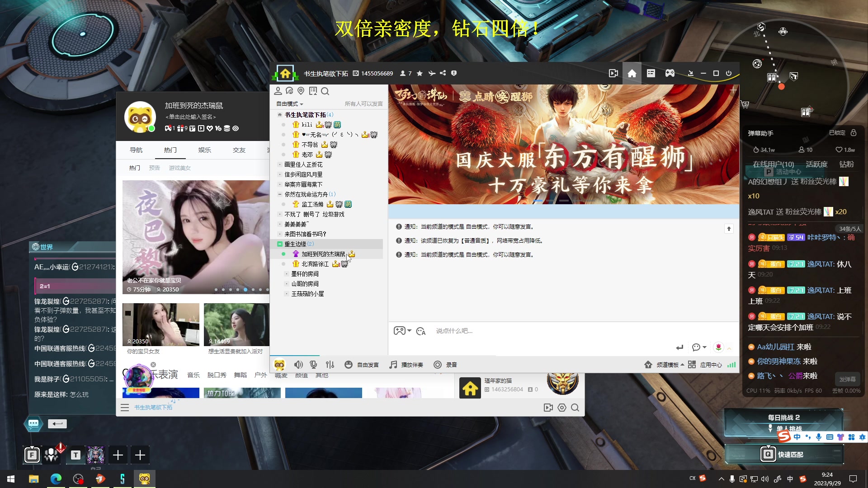This screenshot has width=868, height=488.
Task: Click the favorite star icon in channel header
Action: click(x=420, y=73)
